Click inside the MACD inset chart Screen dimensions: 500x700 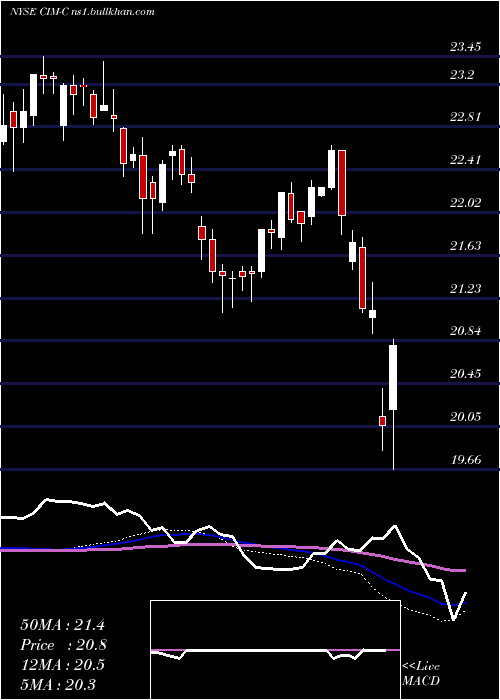(x=275, y=650)
